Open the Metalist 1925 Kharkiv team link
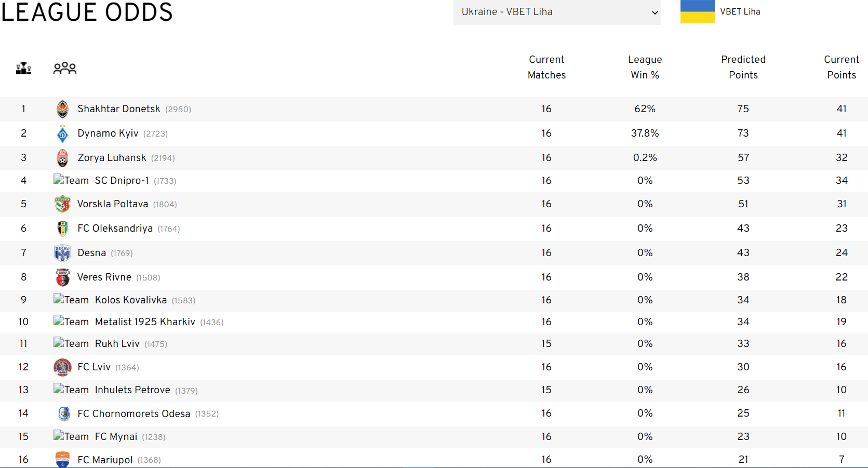This screenshot has width=868, height=468. pyautogui.click(x=145, y=322)
